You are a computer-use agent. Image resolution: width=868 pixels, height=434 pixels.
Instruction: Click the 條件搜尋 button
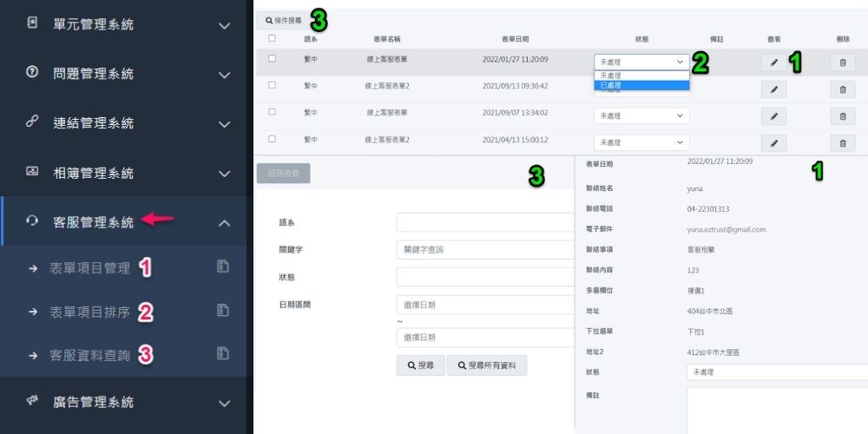pos(283,21)
